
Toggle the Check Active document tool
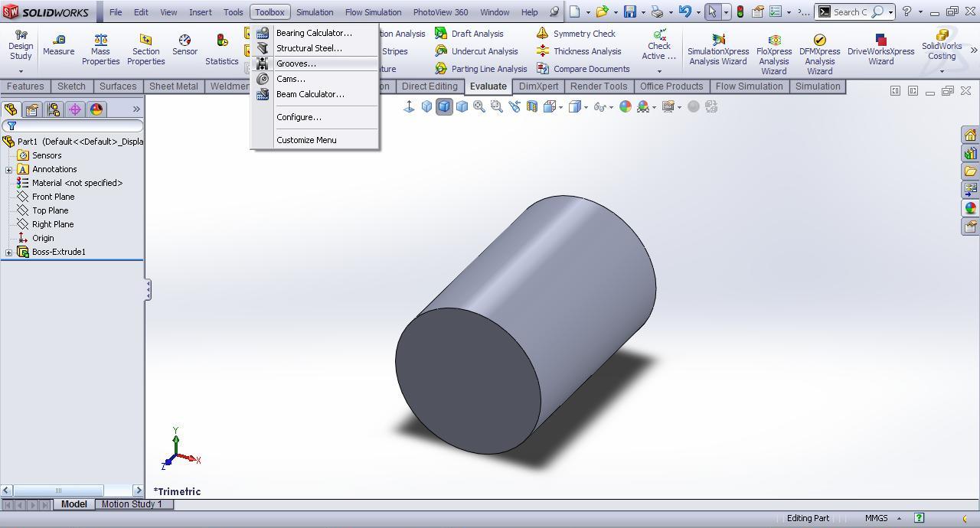coord(658,46)
